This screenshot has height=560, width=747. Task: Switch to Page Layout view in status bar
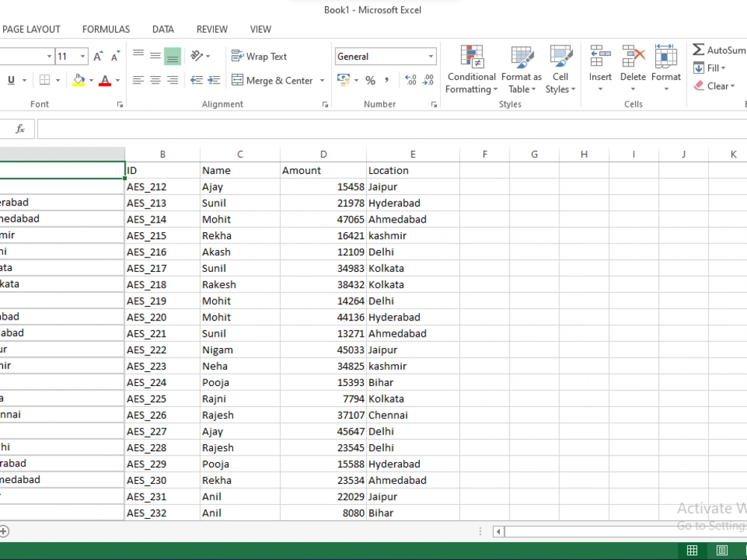tap(722, 550)
